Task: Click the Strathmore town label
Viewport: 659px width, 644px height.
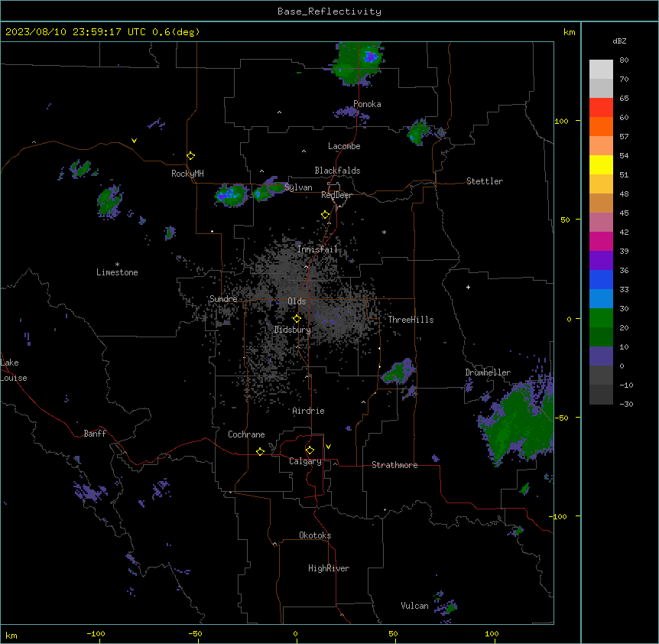Action: click(x=394, y=465)
